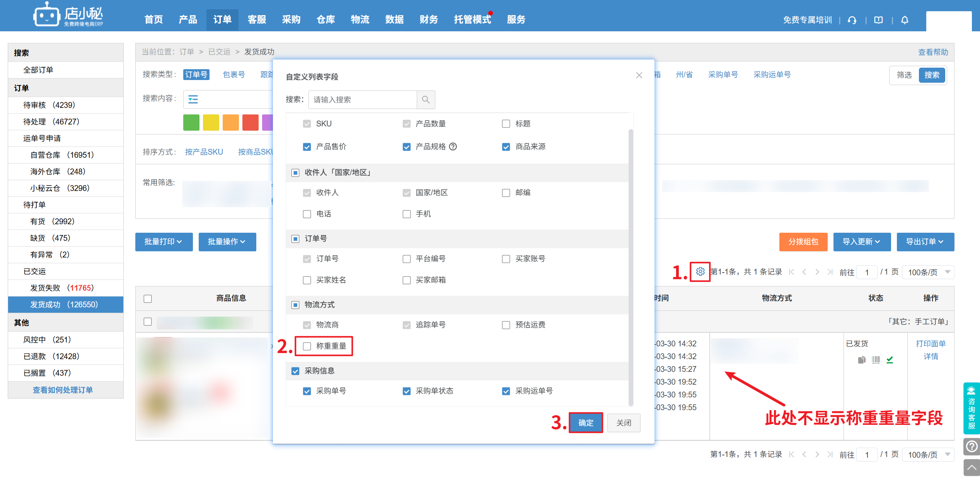Click the scroll-to-top arrow icon
Screen dimensions: 980x484
[x=971, y=468]
